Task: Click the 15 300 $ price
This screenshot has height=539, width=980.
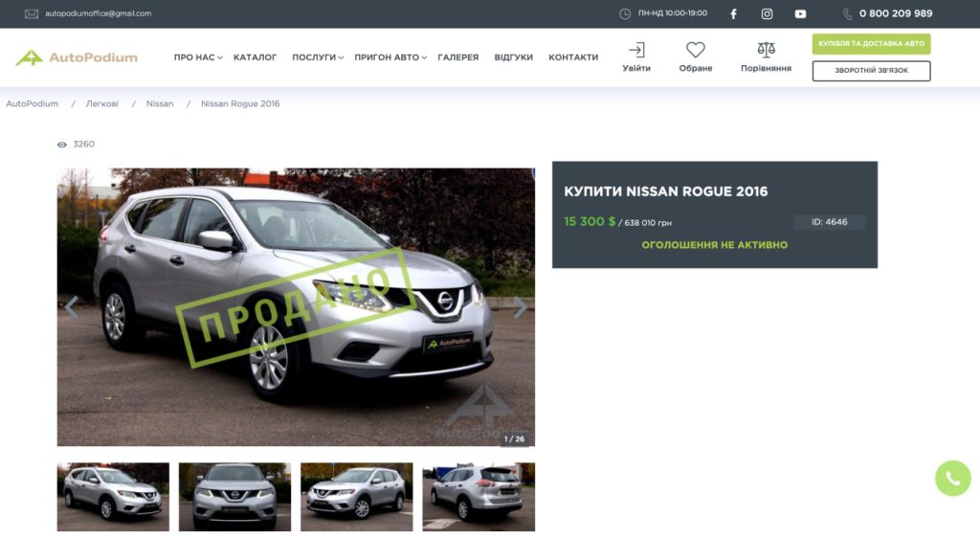Action: [x=590, y=221]
